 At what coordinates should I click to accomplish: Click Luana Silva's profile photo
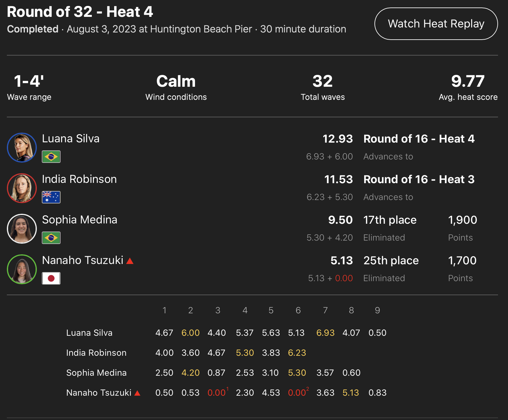[22, 148]
